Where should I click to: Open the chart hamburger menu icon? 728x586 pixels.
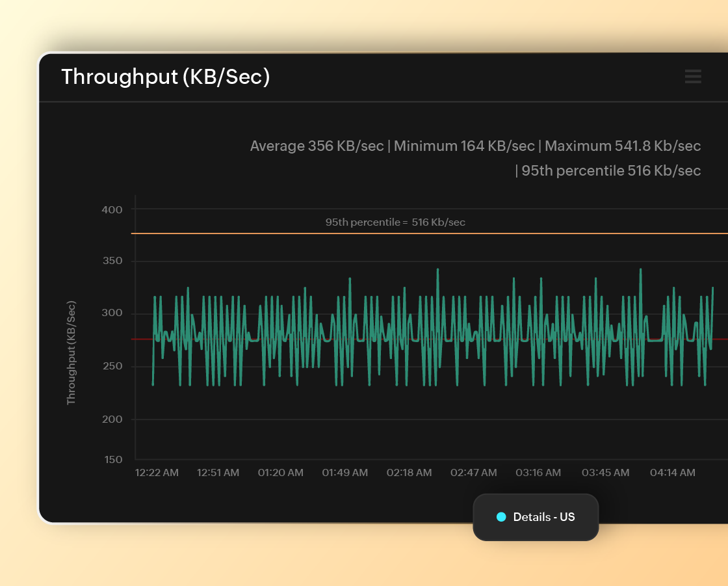tap(693, 77)
